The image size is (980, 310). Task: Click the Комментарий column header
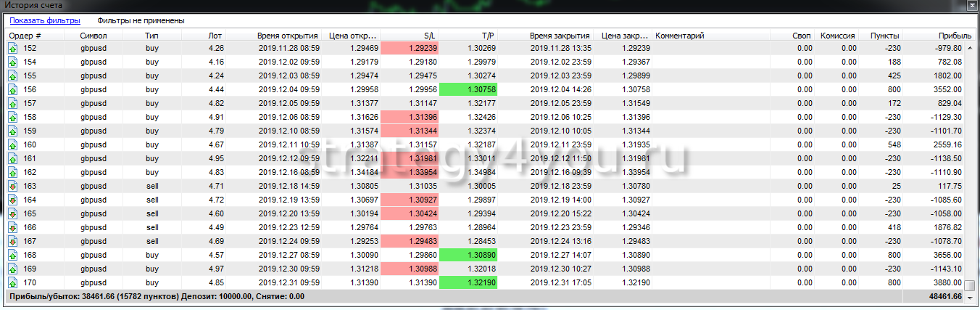point(679,36)
